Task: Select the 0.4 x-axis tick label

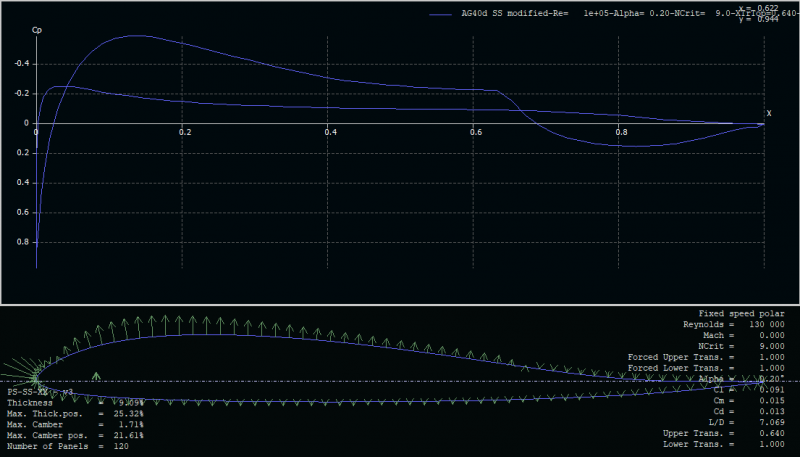Action: click(330, 132)
